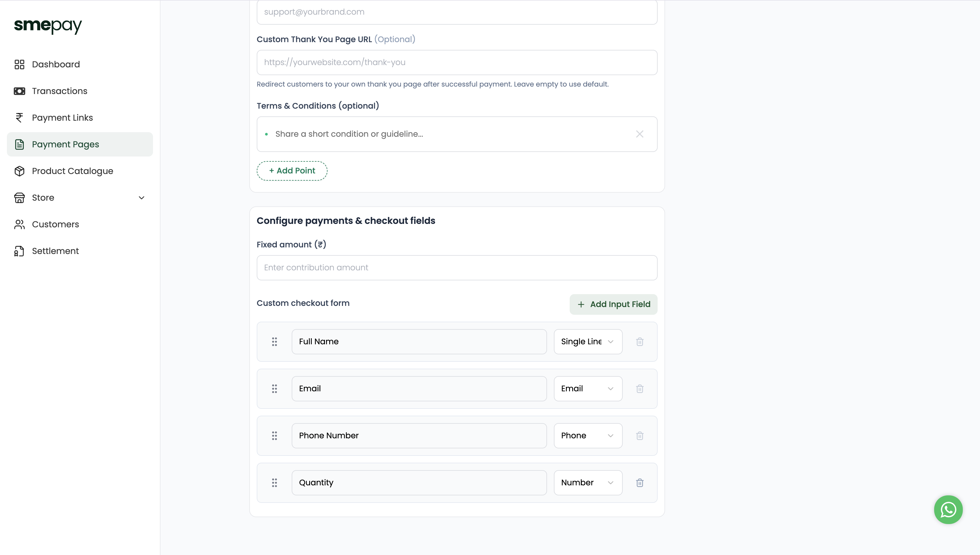980x555 pixels.
Task: Focus the Fixed amount input
Action: [x=457, y=267]
